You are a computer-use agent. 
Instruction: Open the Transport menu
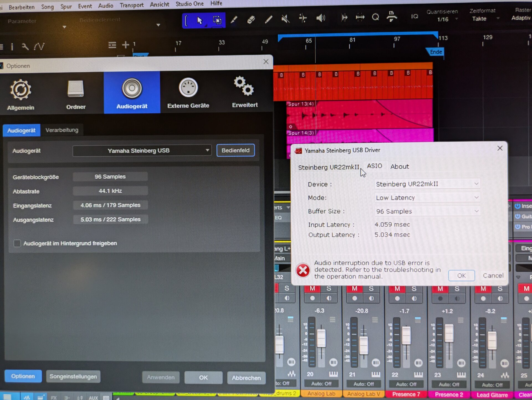click(132, 5)
